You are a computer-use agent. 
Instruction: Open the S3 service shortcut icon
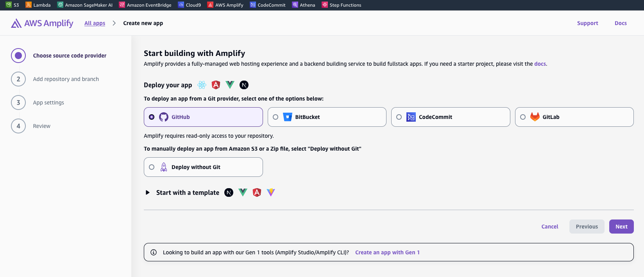pos(9,5)
